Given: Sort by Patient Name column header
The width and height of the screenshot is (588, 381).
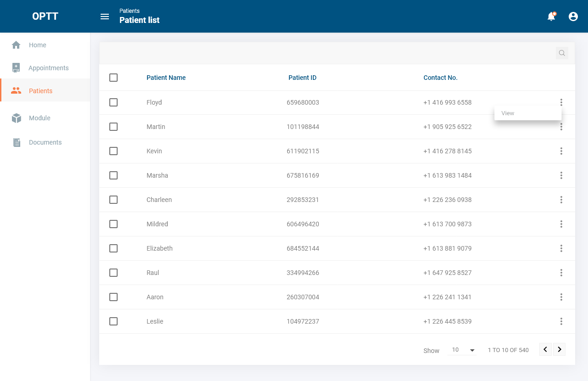Looking at the screenshot, I should (x=166, y=78).
